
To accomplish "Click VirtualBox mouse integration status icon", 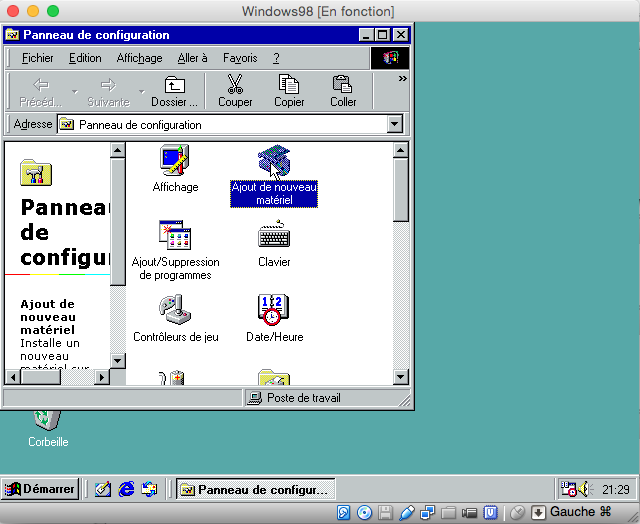I will (517, 513).
